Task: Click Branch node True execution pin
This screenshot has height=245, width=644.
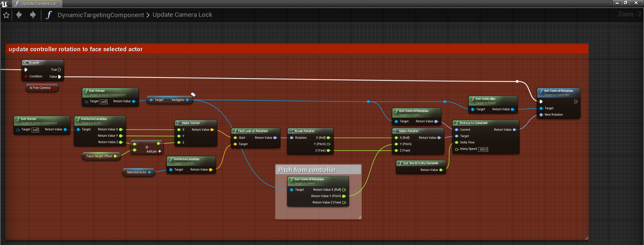Action: coord(59,70)
